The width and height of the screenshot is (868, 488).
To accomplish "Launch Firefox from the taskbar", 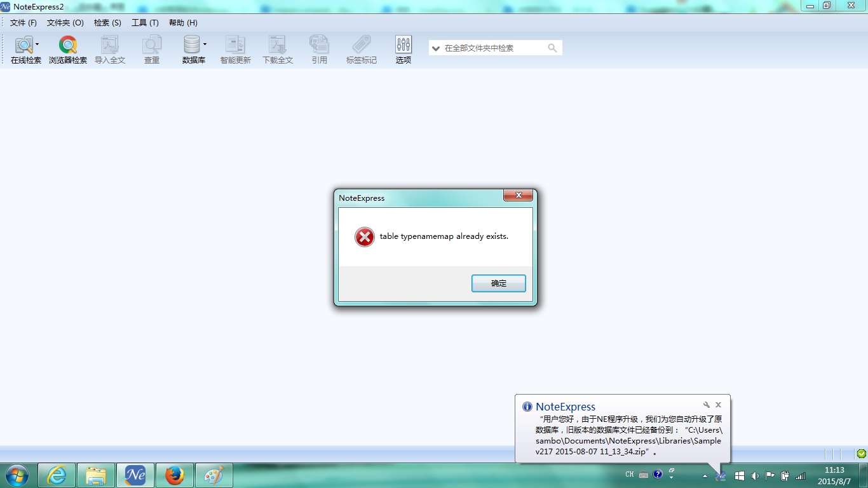I will tap(174, 475).
